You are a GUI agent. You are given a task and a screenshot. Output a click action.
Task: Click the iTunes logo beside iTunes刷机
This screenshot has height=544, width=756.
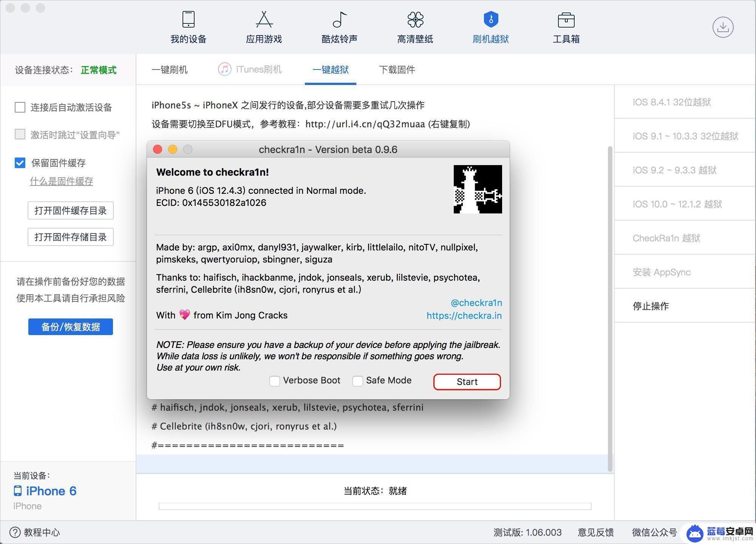tap(224, 70)
